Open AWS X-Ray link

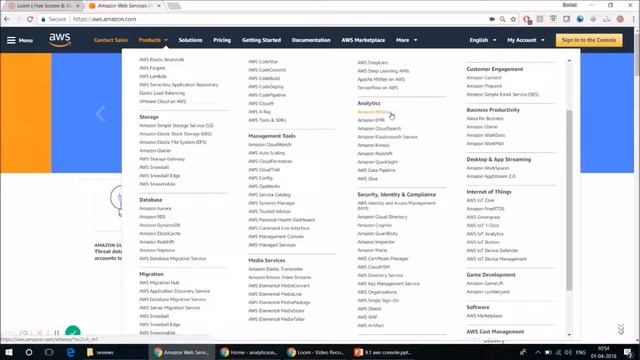[x=260, y=111]
